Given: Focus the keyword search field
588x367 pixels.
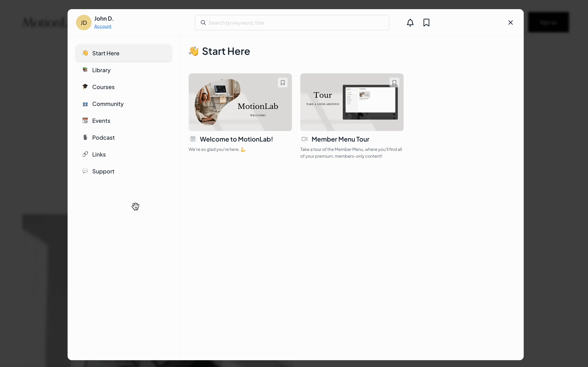Looking at the screenshot, I should coord(296,22).
